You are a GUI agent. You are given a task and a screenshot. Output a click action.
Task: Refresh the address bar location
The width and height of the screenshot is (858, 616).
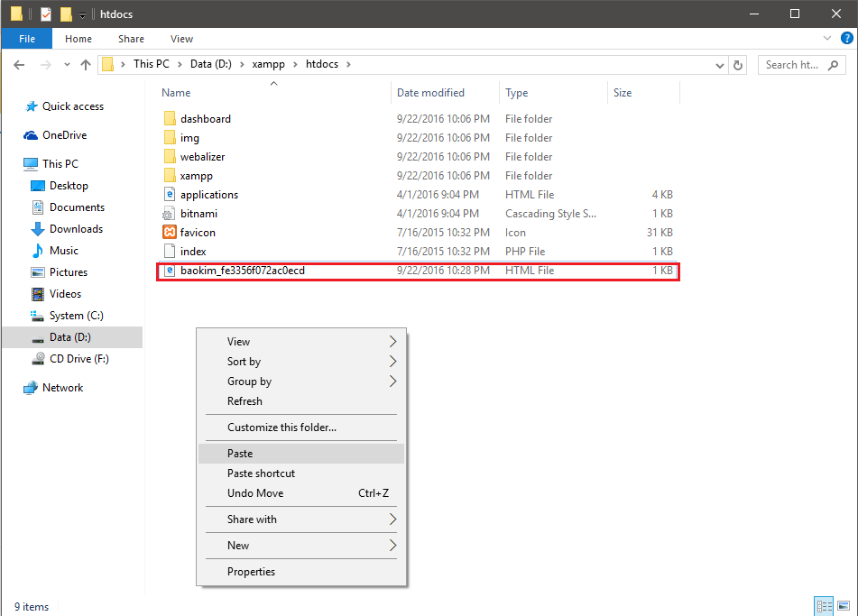click(x=738, y=65)
